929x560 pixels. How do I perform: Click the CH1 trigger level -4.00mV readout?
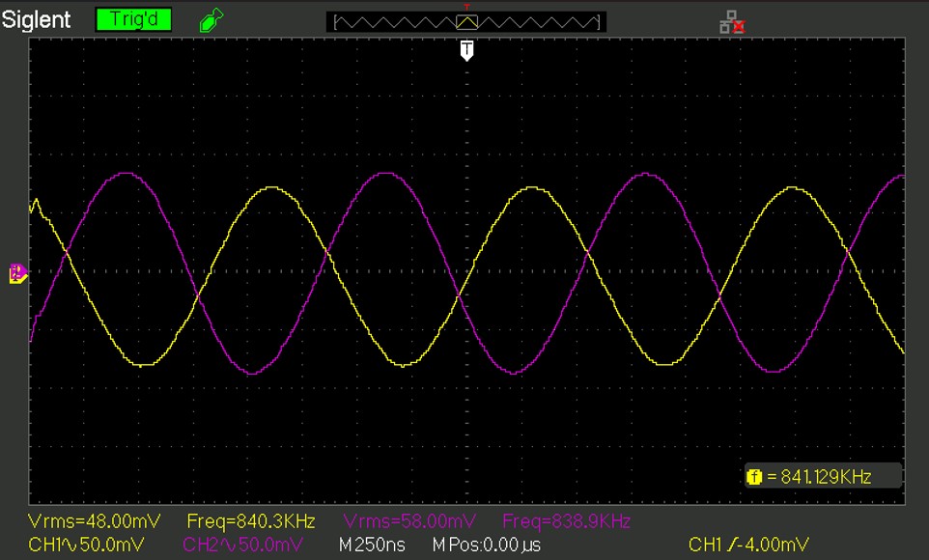[748, 544]
